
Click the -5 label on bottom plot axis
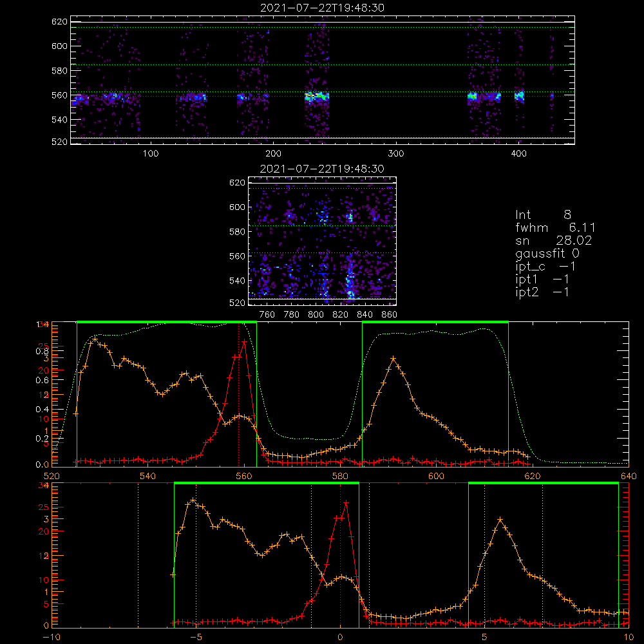pyautogui.click(x=196, y=638)
